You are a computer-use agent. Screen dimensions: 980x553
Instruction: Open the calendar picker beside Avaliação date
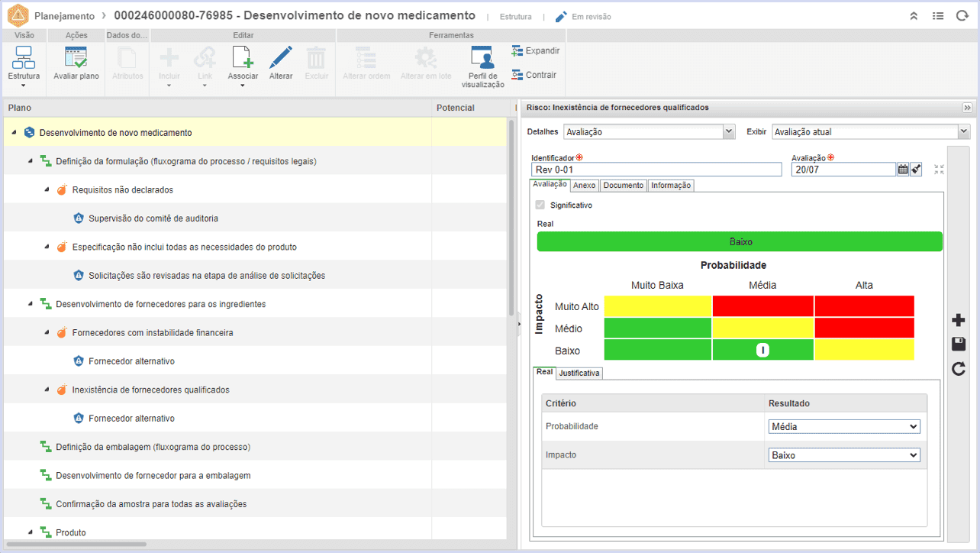[x=903, y=170]
